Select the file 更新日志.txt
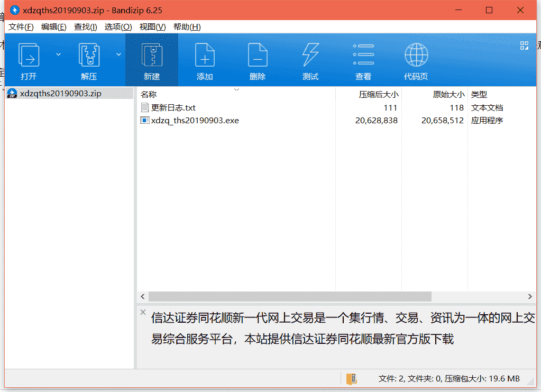The image size is (541, 392). point(173,108)
